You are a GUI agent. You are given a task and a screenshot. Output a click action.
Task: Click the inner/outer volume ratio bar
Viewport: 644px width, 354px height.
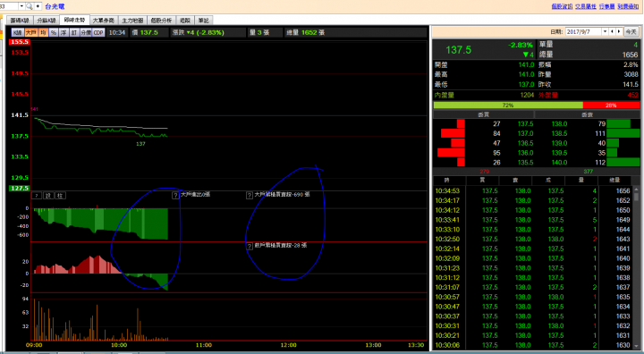(537, 105)
